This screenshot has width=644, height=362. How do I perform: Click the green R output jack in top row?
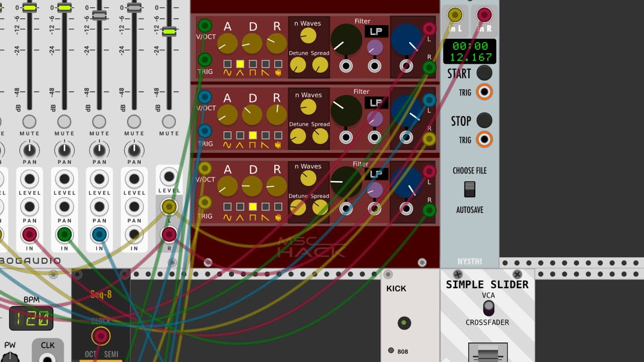click(429, 67)
